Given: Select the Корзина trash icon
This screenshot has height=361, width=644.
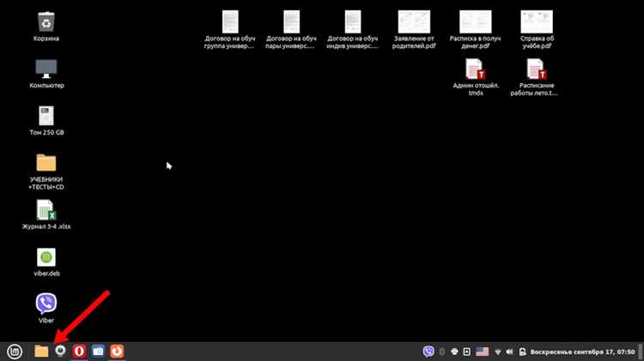Looking at the screenshot, I should [46, 27].
